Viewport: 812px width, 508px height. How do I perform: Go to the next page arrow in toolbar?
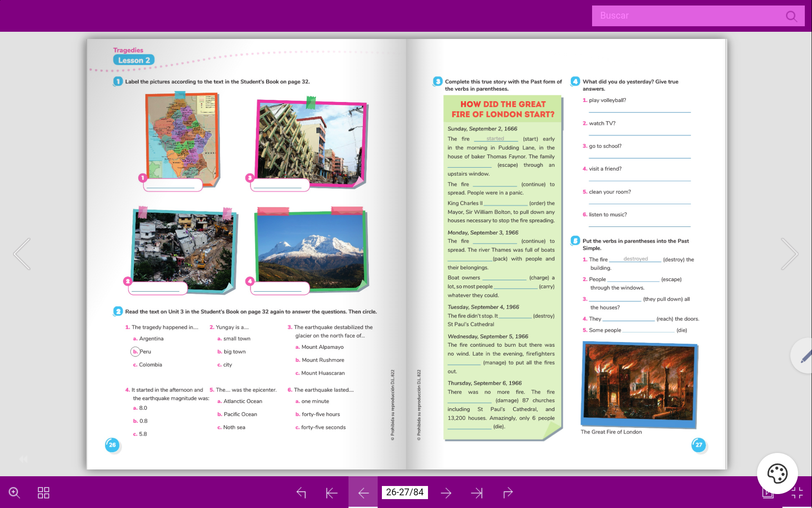pos(446,492)
